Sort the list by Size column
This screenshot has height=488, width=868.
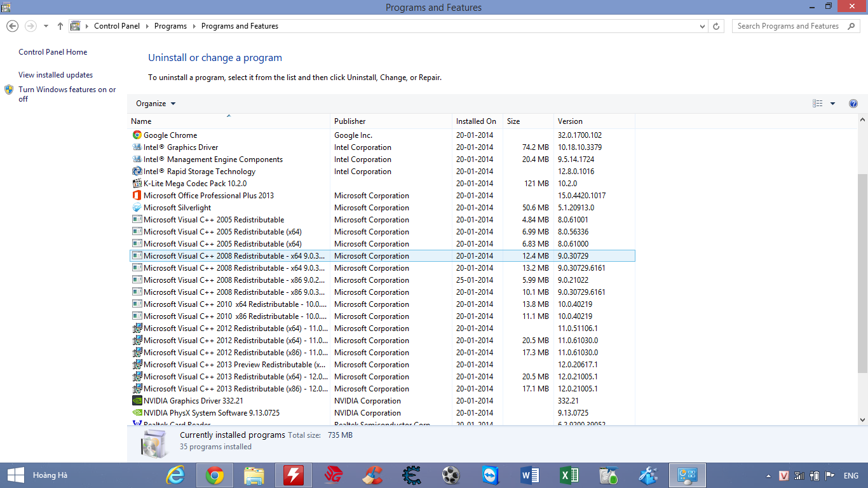(x=529, y=121)
